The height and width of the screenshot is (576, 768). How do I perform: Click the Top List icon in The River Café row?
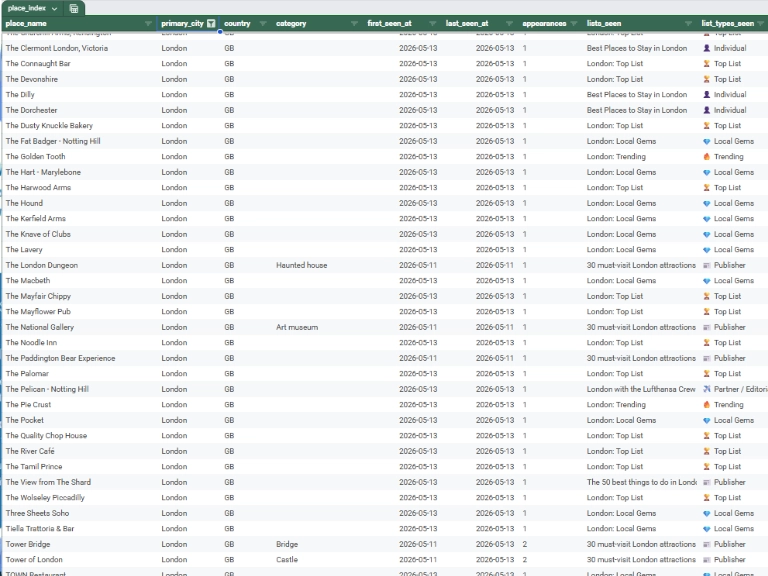[706, 451]
